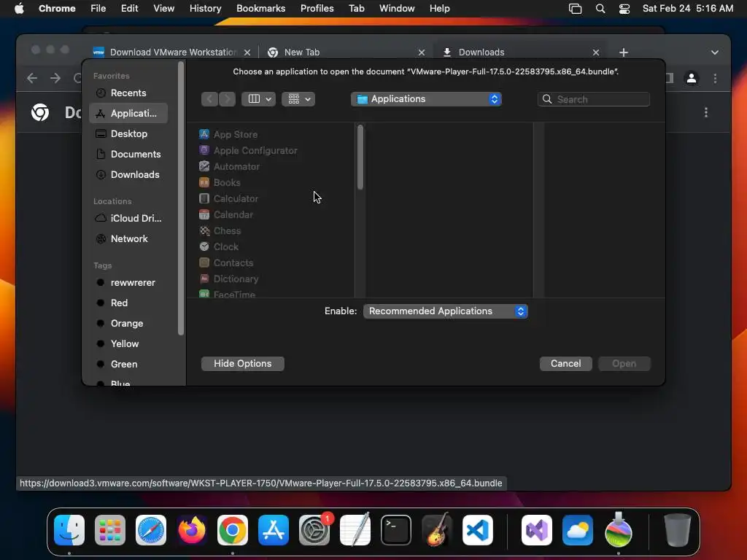Open the Enable Recommended Applications dropdown

[x=446, y=311]
